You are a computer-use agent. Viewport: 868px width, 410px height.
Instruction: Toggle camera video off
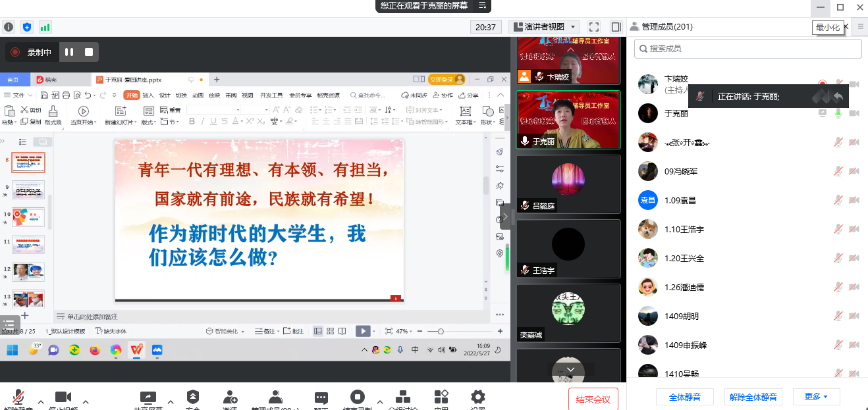[x=63, y=397]
